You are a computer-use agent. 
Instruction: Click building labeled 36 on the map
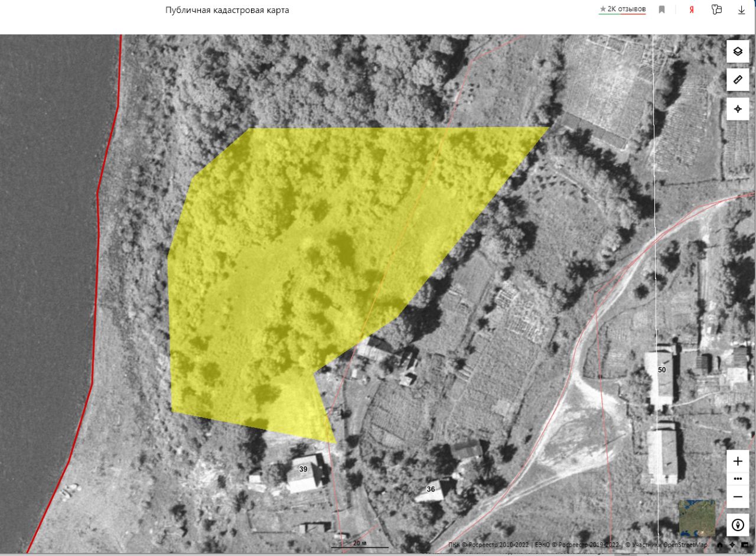(x=431, y=489)
